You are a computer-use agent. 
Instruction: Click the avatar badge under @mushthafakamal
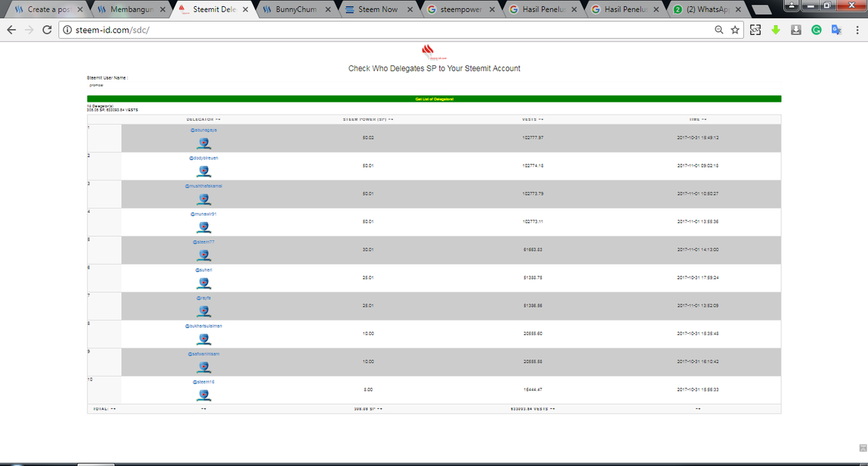pyautogui.click(x=203, y=199)
